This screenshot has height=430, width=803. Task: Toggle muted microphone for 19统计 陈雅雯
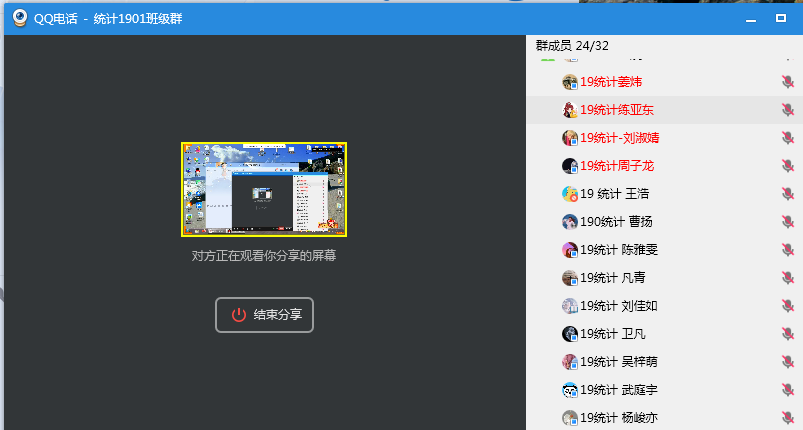point(788,250)
